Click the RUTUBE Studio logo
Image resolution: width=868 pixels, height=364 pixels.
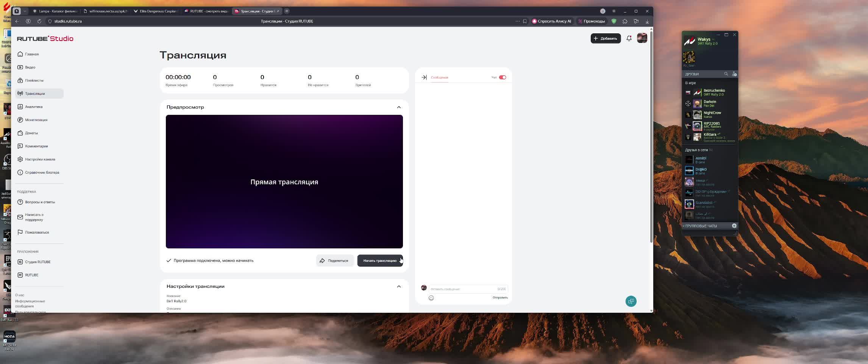click(45, 39)
